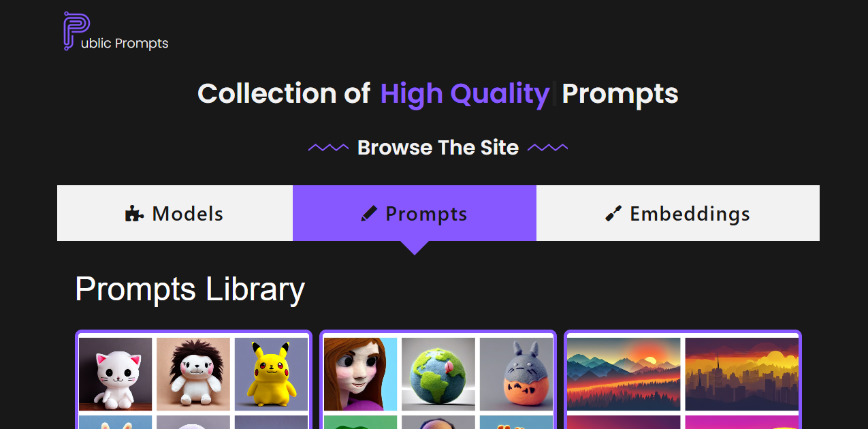Click the brush icon beside Embeddings
Screen dimensions: 868x429
coord(613,214)
